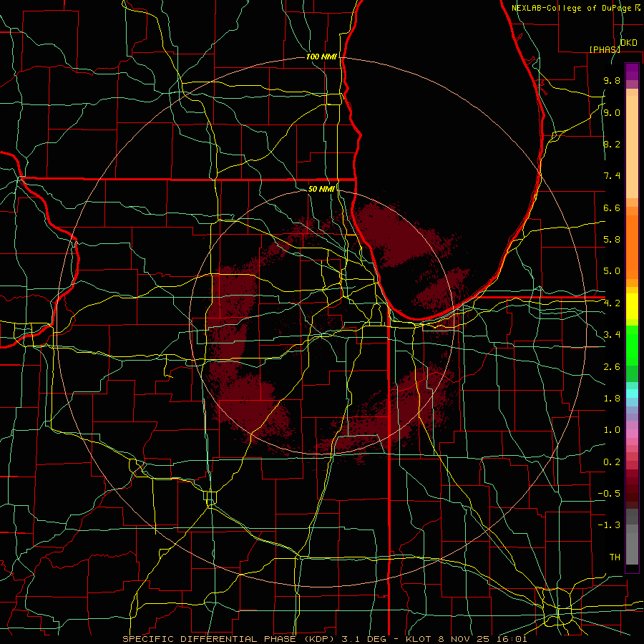The height and width of the screenshot is (644, 644).
Task: Click the 7.4 legend value
Action: (612, 176)
